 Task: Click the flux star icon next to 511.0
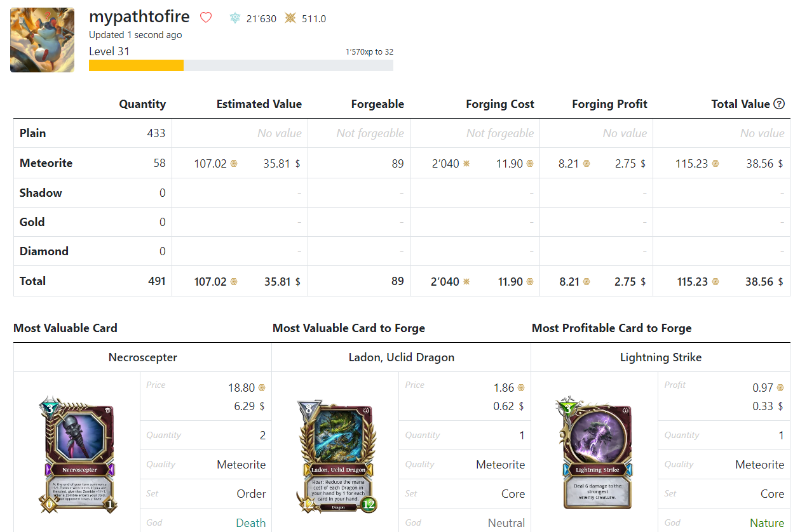290,18
